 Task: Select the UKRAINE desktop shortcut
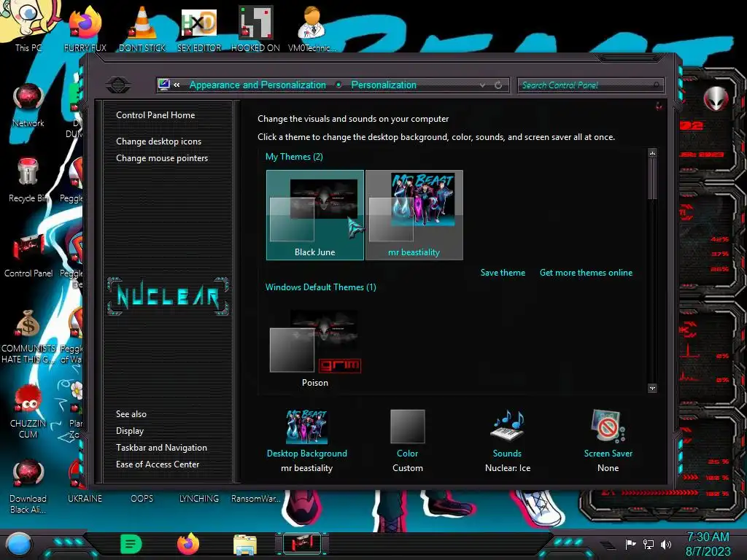[x=85, y=498]
